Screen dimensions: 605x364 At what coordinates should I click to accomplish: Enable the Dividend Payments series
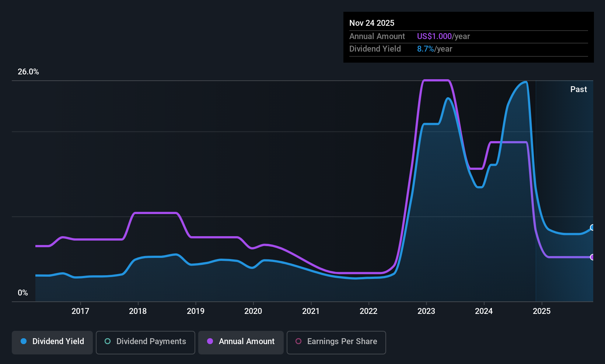[x=146, y=342]
